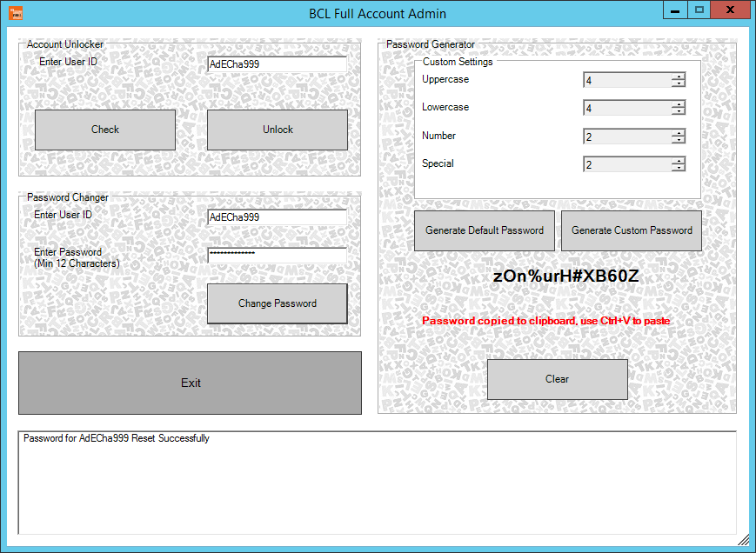Decrease the Special count with down arrow

tap(678, 168)
